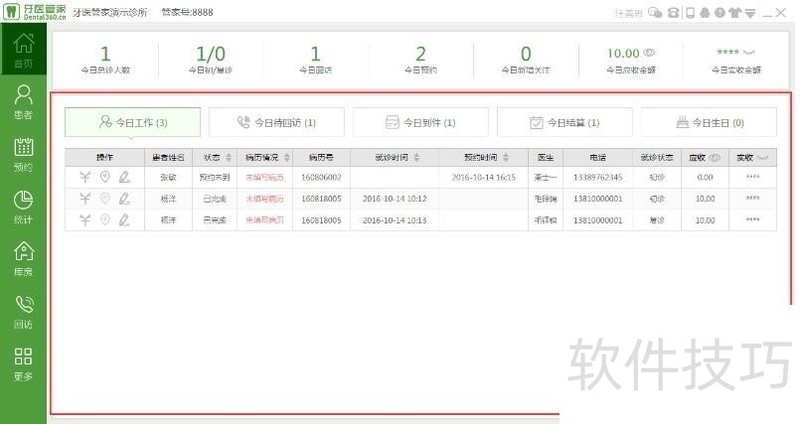This screenshot has width=800, height=424.
Task: Show the hidden 今日实收金额 via closed-eye icon
Action: point(748,52)
